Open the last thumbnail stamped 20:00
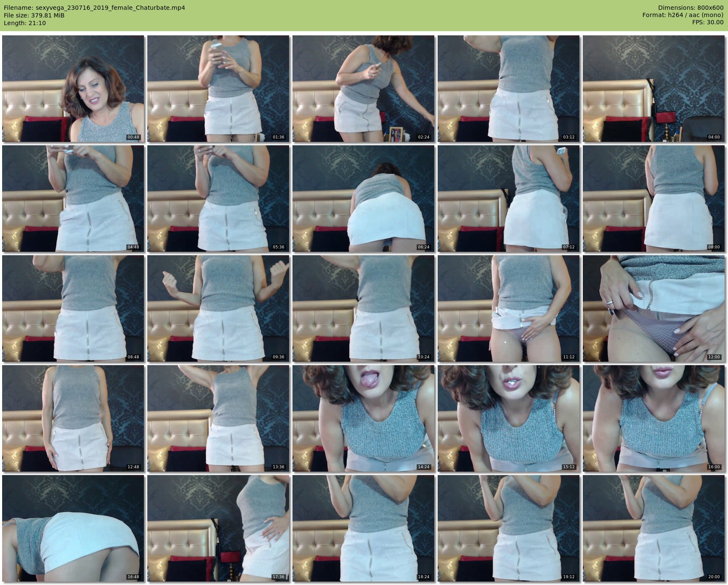728x585 pixels. (x=654, y=528)
